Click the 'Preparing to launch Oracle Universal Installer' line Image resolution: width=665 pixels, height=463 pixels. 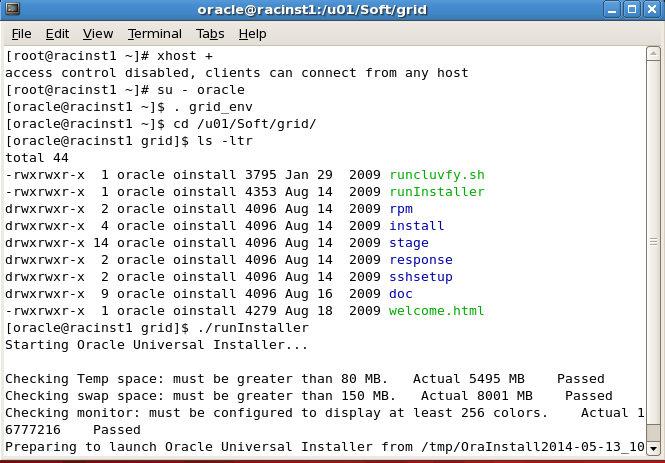click(324, 447)
